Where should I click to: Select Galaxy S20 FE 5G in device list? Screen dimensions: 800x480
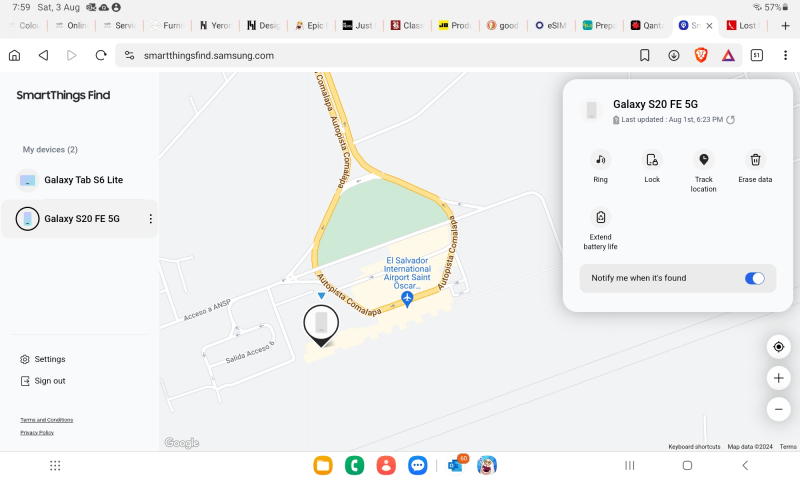point(79,219)
